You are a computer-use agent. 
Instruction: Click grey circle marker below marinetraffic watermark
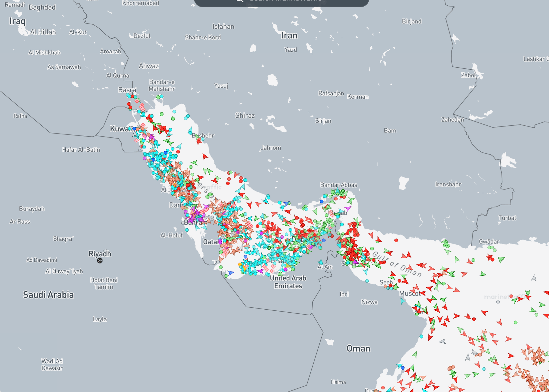tap(498, 302)
